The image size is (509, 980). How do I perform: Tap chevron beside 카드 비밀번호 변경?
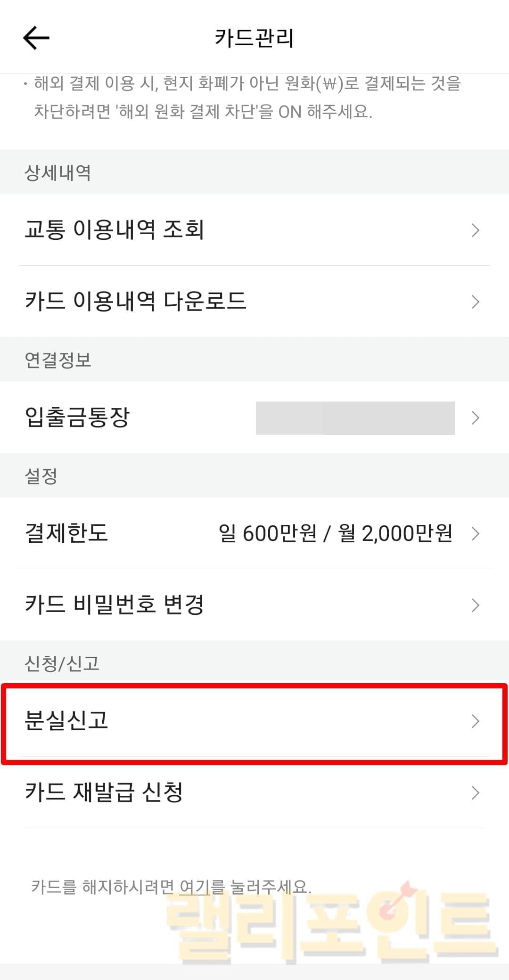[475, 605]
